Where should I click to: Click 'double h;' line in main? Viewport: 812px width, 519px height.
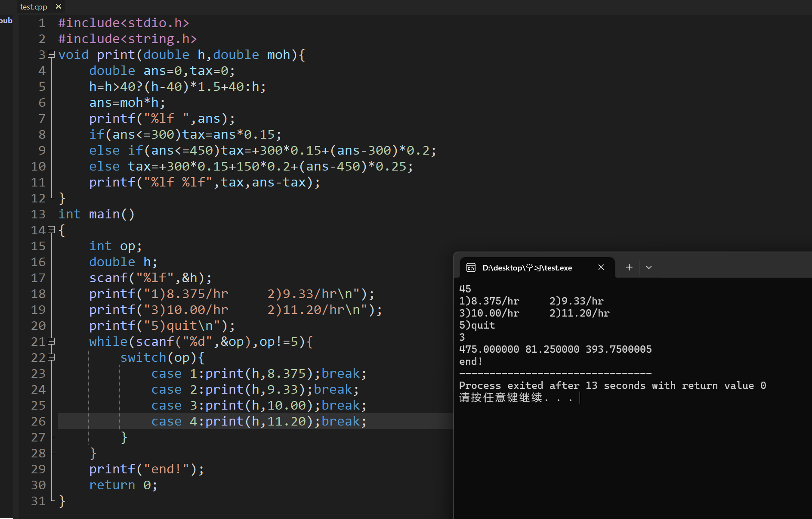[123, 262]
